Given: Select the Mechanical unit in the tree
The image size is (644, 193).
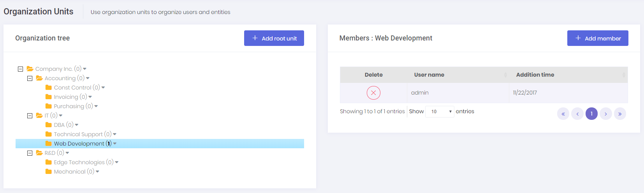Looking at the screenshot, I should click(x=70, y=172).
